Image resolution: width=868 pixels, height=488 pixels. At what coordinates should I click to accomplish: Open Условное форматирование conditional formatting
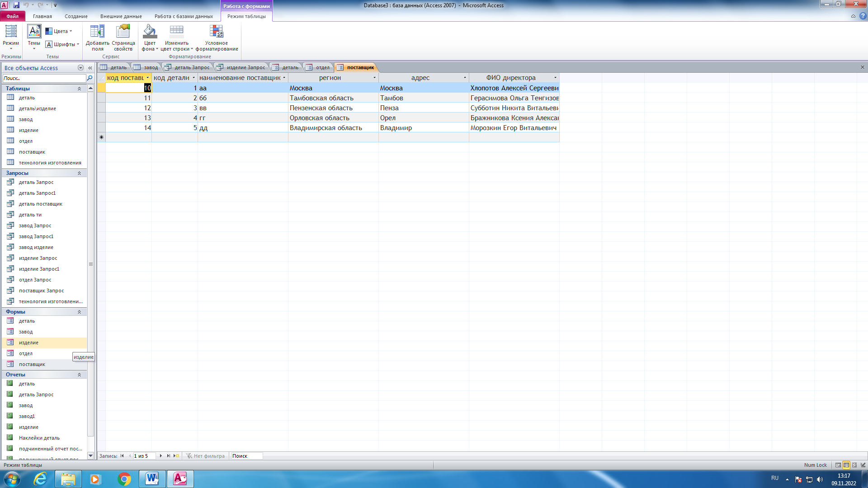pyautogui.click(x=217, y=38)
